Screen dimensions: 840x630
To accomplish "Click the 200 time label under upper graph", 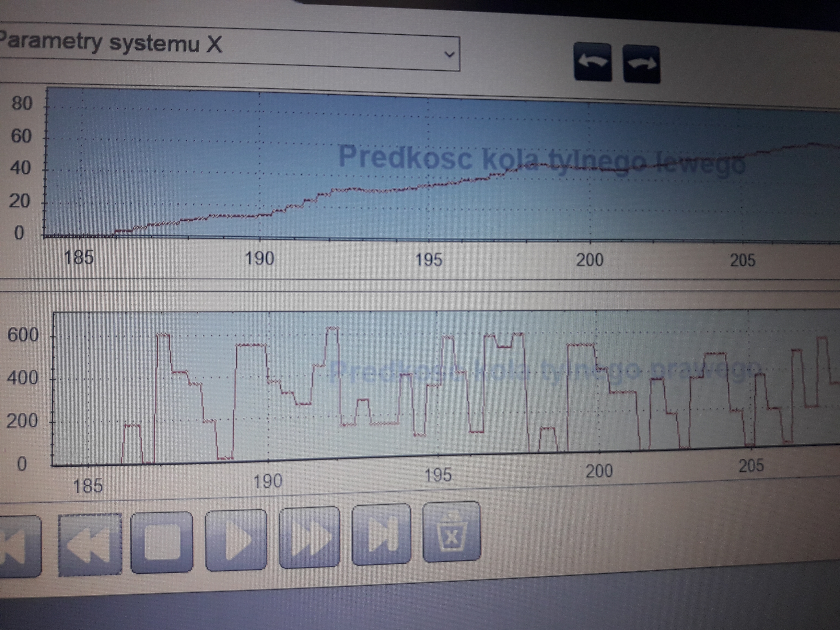I will click(589, 260).
